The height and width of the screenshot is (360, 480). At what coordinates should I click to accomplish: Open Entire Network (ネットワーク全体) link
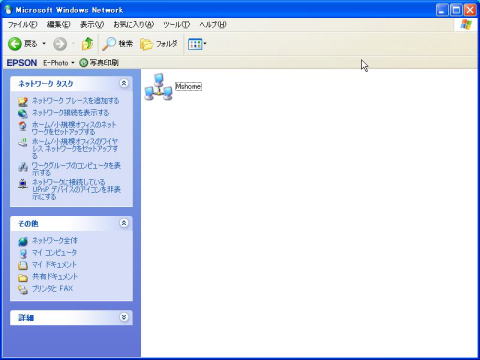click(x=55, y=240)
